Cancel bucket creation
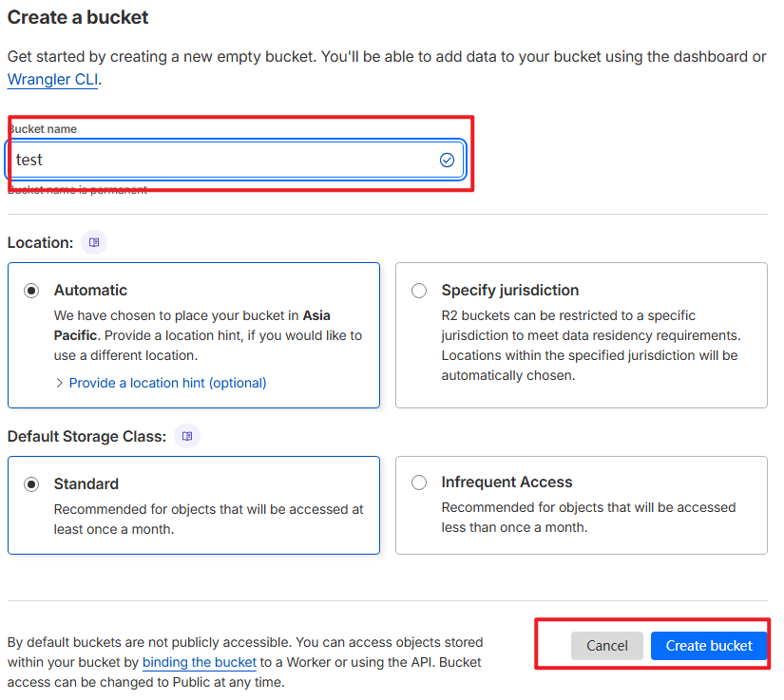Image resolution: width=784 pixels, height=700 pixels. pyautogui.click(x=606, y=646)
